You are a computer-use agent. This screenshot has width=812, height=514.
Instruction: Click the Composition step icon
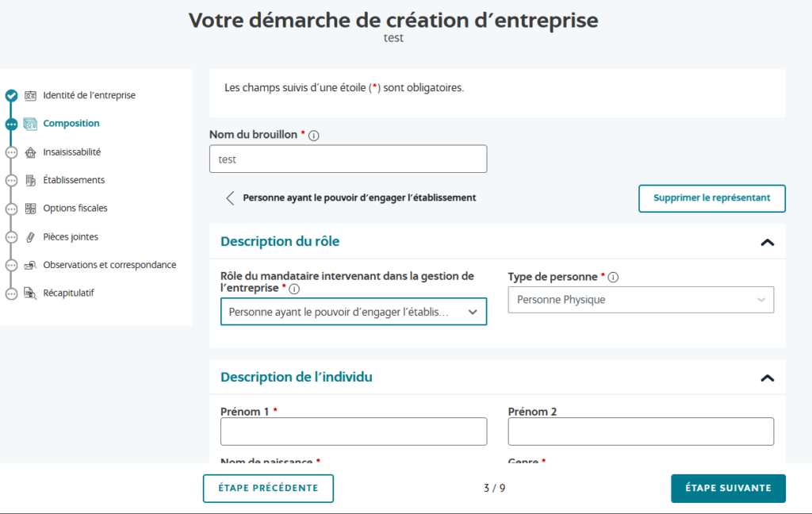tap(31, 124)
